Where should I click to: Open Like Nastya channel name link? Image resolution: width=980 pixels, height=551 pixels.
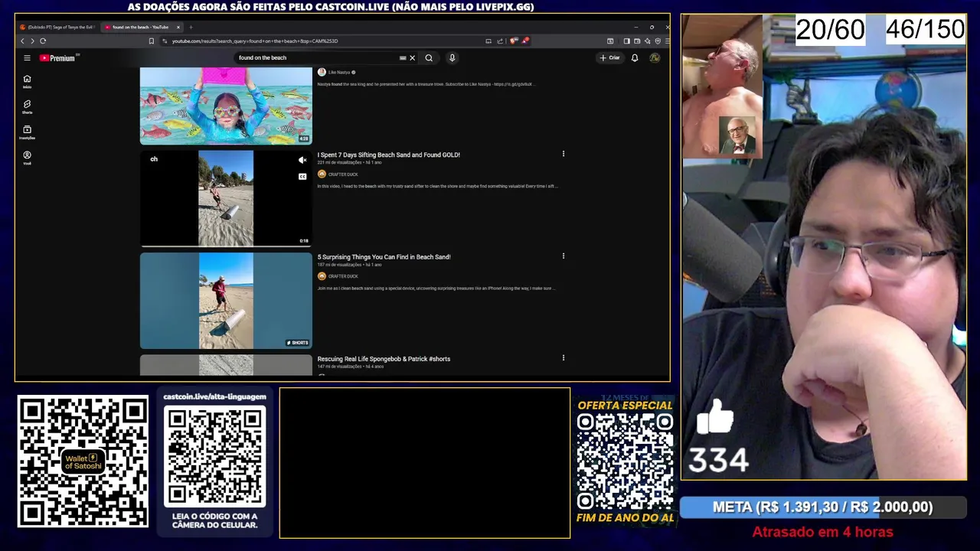coord(339,72)
